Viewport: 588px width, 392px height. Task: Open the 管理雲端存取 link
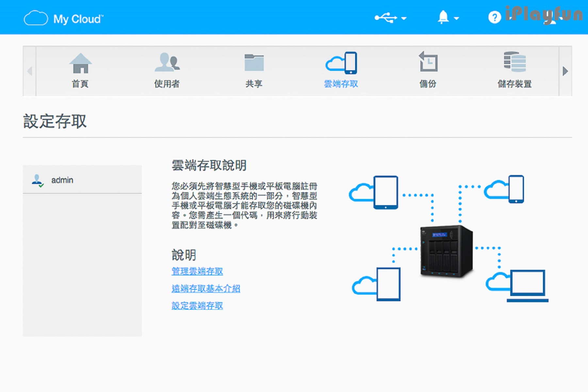[197, 271]
